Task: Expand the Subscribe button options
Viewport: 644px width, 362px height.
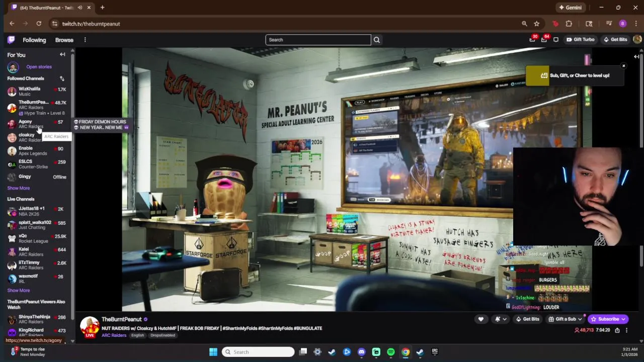Action: coord(623,319)
